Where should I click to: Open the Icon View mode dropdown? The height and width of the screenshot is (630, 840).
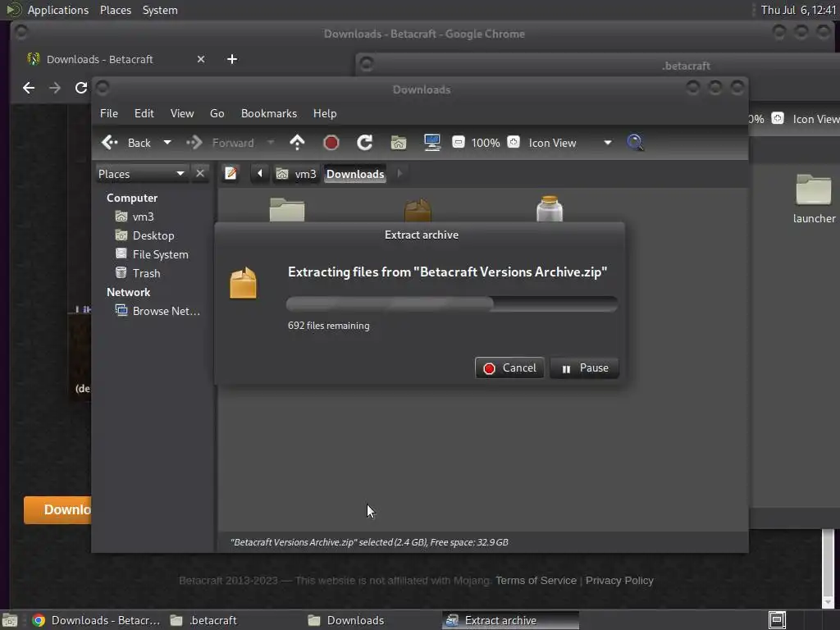[570, 143]
